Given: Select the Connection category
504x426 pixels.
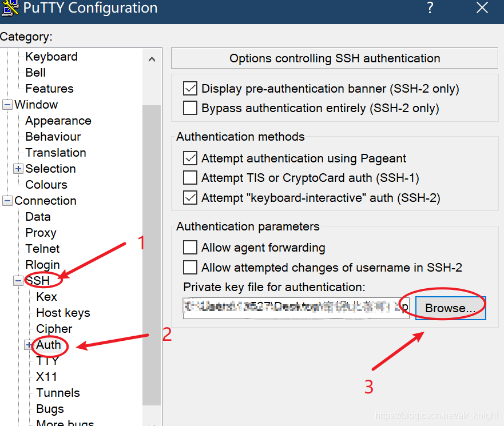Looking at the screenshot, I should click(45, 201).
